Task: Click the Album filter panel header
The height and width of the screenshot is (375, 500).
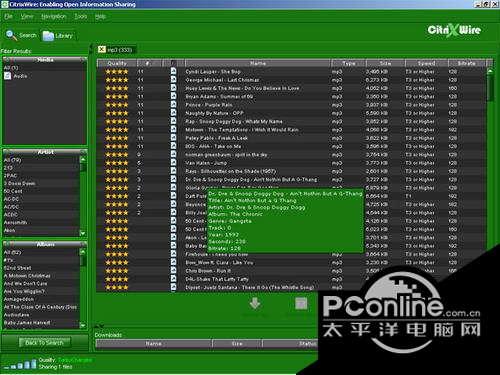Action: click(45, 244)
